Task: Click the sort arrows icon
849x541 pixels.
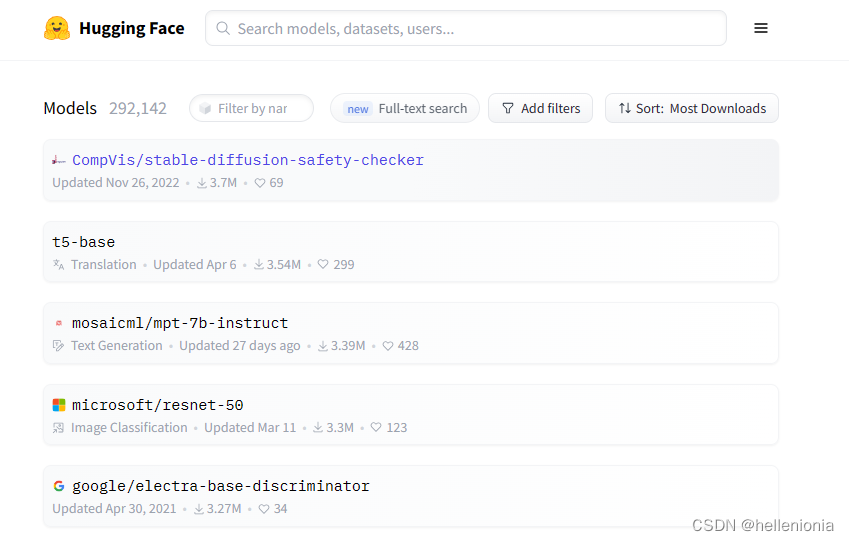Action: click(x=625, y=108)
